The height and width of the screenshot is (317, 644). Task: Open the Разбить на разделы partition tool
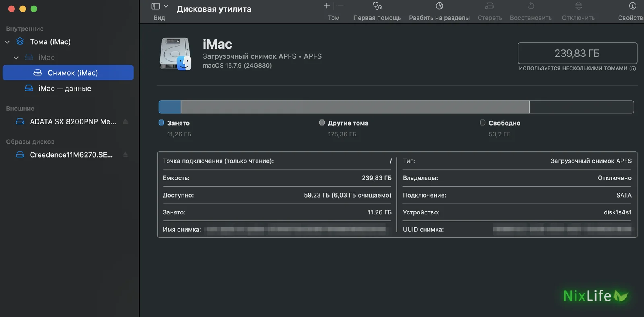440,6
